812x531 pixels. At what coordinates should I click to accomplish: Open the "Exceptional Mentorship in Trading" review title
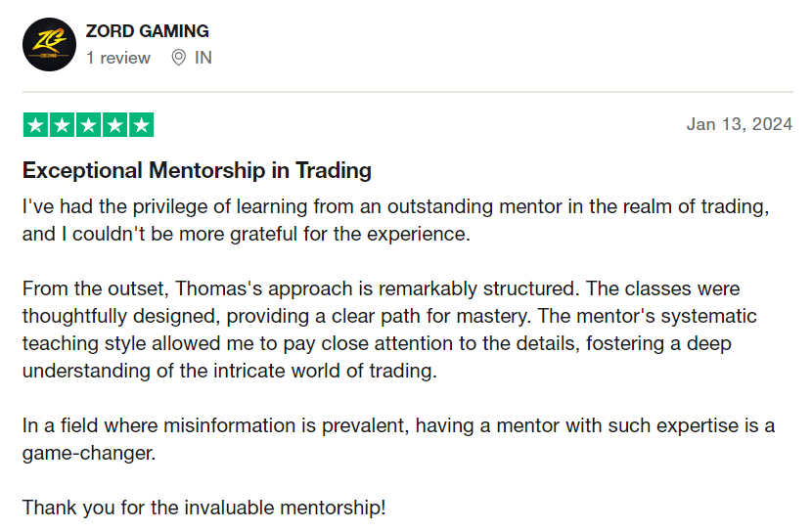coord(197,170)
